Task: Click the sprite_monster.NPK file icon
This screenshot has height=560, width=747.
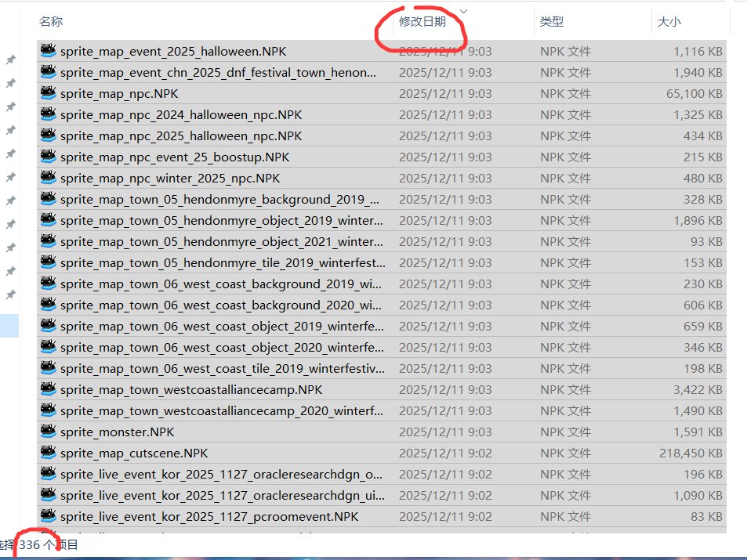Action: tap(48, 432)
